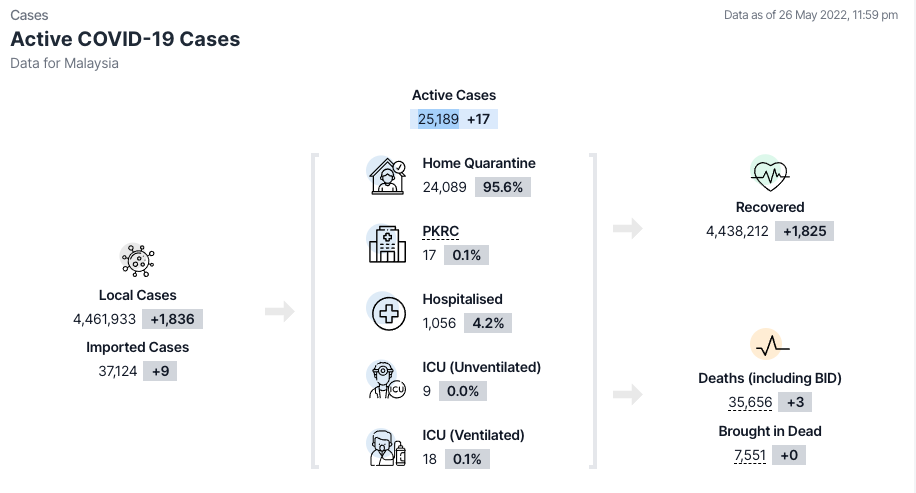Click the Active COVID-19 Cases heading

(x=125, y=40)
